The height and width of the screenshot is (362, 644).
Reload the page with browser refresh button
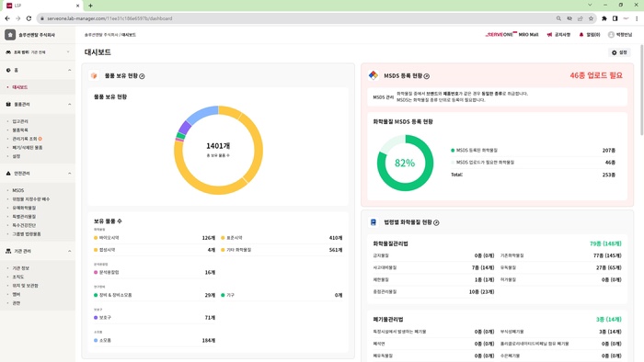point(29,18)
